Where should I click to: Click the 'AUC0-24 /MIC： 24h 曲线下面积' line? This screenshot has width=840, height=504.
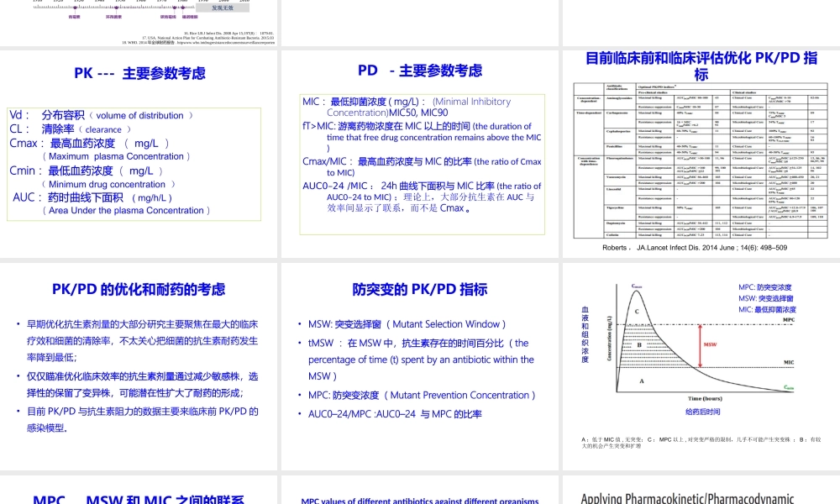pos(423,197)
